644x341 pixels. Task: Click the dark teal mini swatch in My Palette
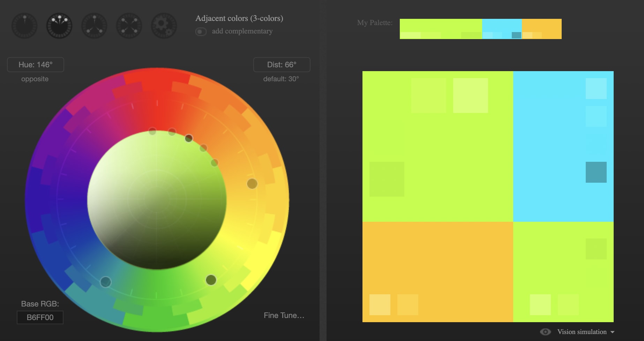point(516,35)
